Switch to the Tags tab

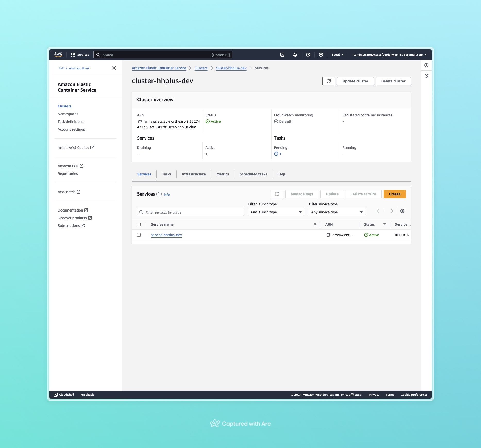coord(282,174)
